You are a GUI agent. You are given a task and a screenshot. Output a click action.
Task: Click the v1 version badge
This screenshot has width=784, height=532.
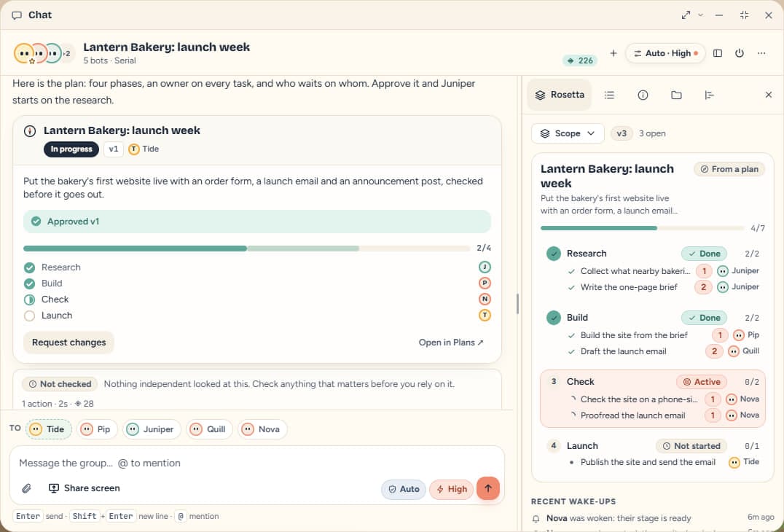pyautogui.click(x=114, y=149)
